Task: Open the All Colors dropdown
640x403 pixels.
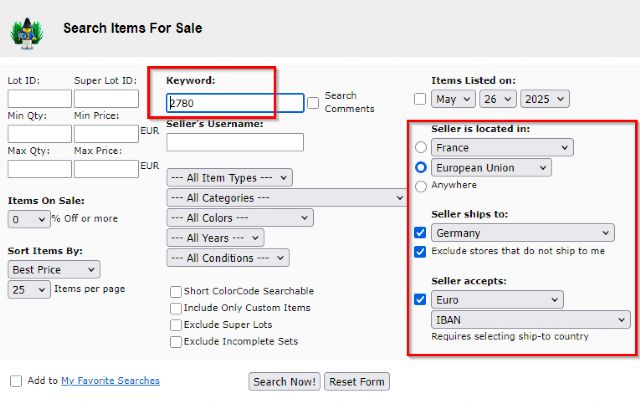Action: point(240,217)
